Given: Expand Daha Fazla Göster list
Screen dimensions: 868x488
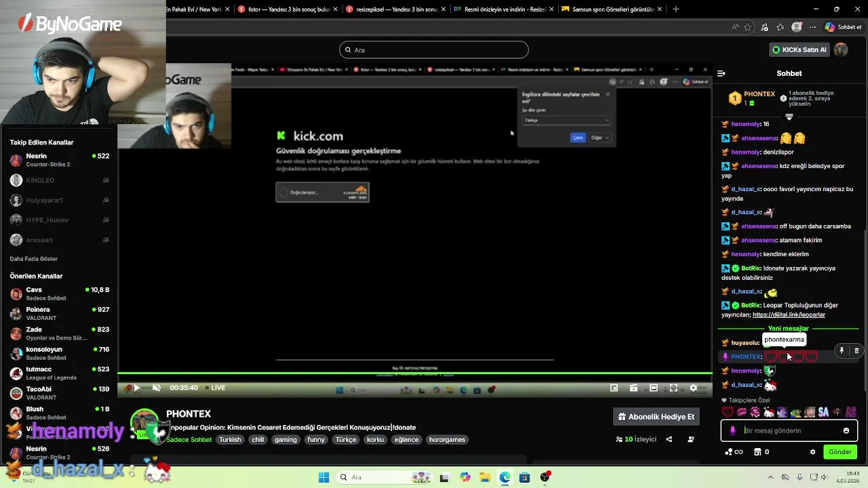Looking at the screenshot, I should (x=34, y=259).
